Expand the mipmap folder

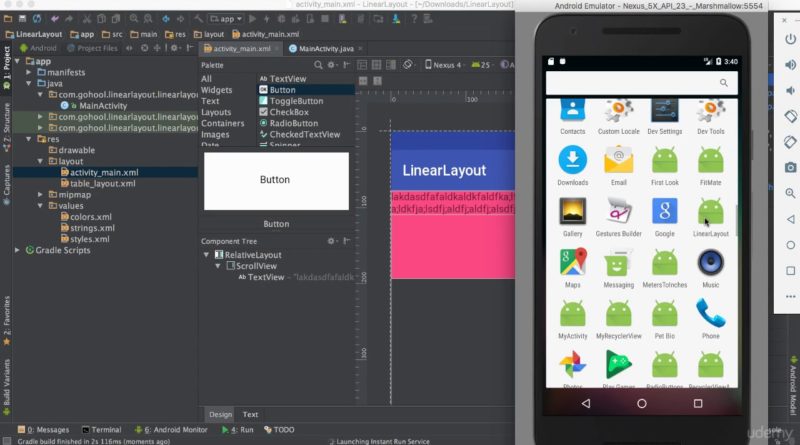(x=40, y=194)
